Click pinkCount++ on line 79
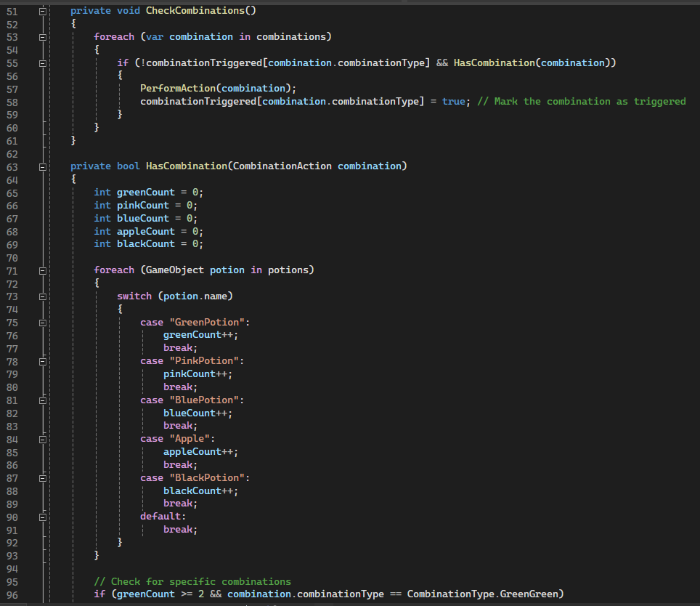The height and width of the screenshot is (606, 700). 195,374
